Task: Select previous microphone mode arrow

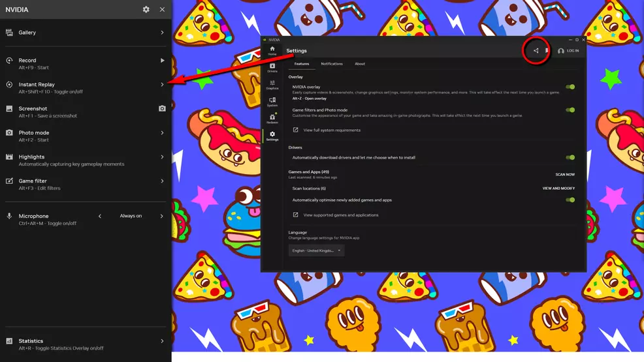Action: click(100, 216)
